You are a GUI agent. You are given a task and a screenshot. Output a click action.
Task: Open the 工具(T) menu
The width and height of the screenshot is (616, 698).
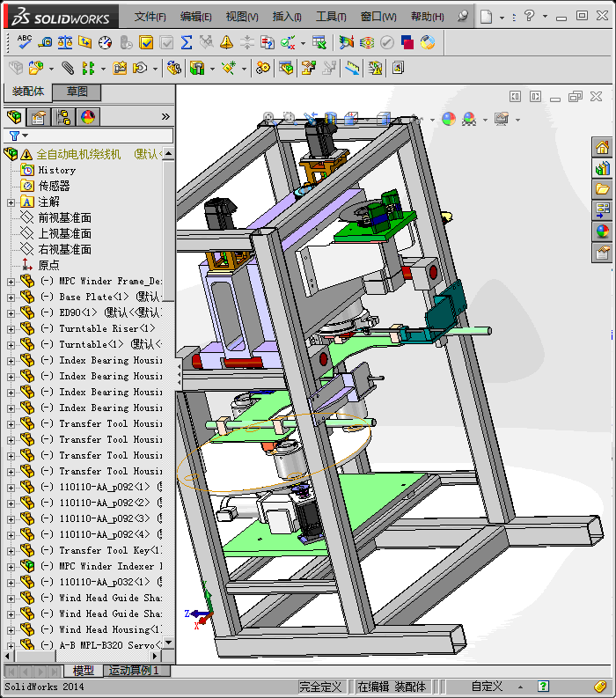click(x=331, y=17)
